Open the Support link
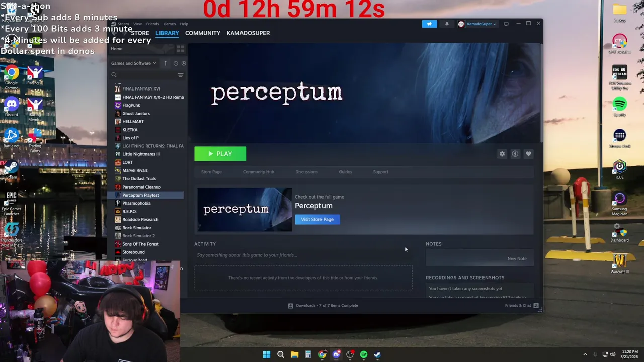The width and height of the screenshot is (644, 362). pos(380,172)
